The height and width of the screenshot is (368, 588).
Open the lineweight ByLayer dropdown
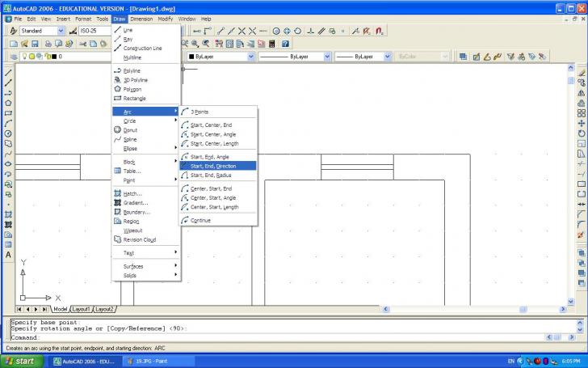pos(388,57)
